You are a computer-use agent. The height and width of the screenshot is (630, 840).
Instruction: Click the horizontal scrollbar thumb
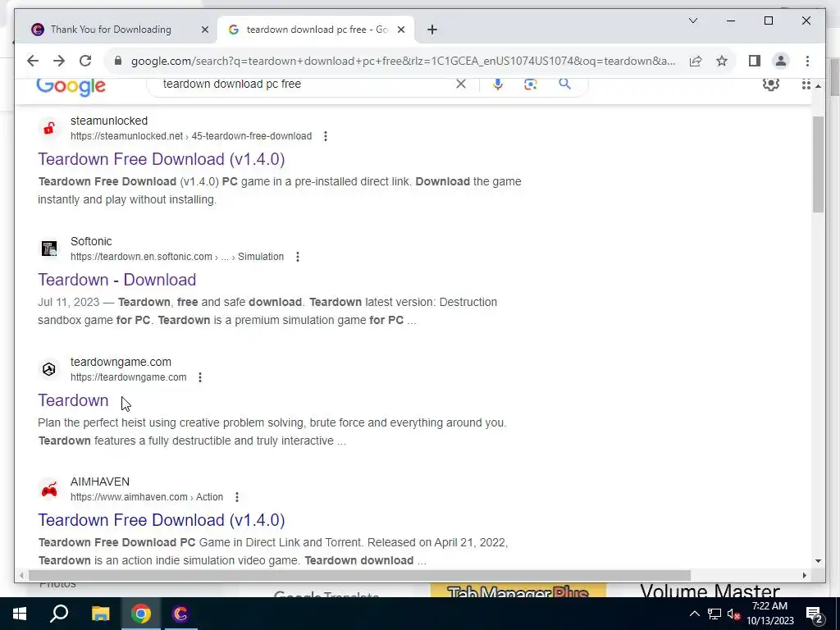pyautogui.click(x=359, y=575)
